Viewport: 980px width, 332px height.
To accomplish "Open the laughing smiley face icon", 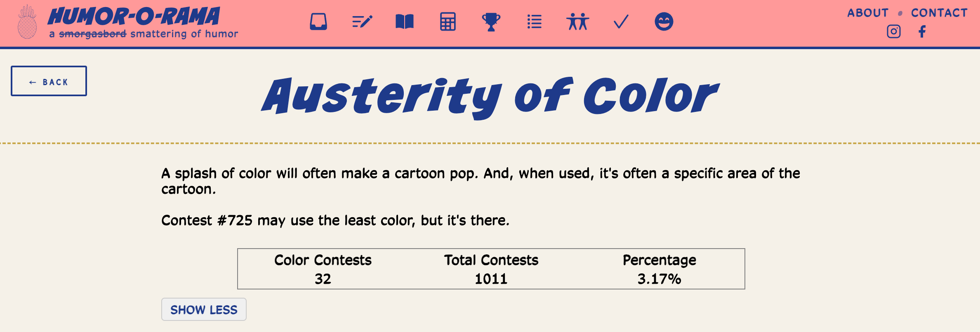I will (664, 21).
